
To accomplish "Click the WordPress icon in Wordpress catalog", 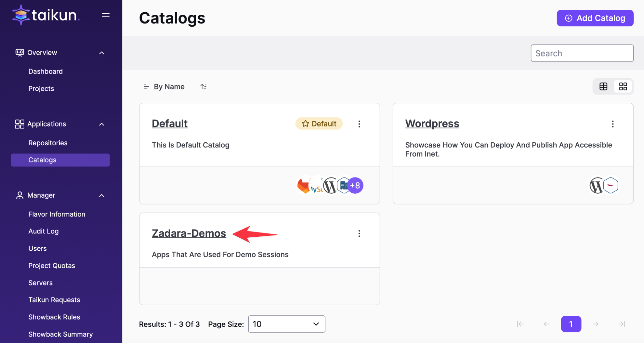I will (596, 186).
